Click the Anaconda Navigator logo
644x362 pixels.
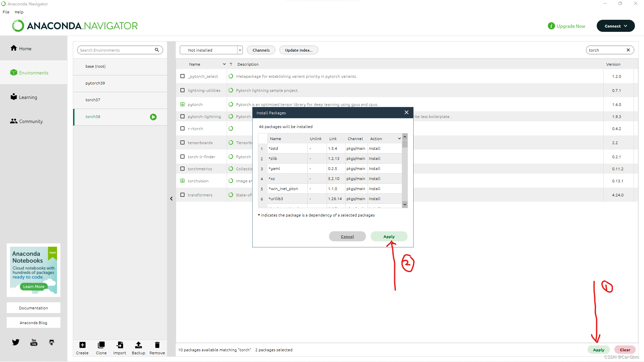tap(75, 26)
